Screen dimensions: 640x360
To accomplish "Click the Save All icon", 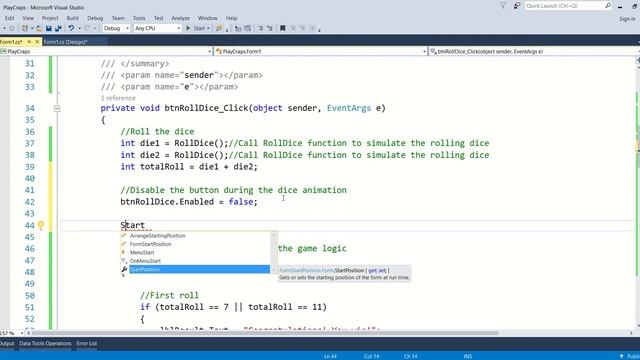I will tap(58, 29).
